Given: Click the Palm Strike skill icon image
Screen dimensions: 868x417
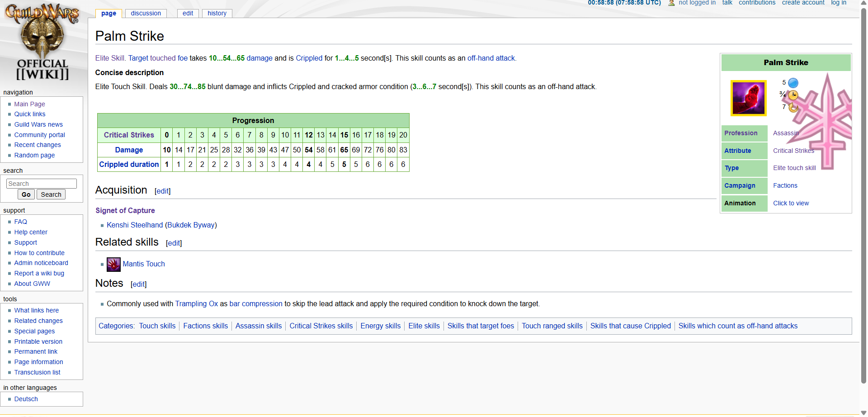Looking at the screenshot, I should tap(749, 98).
